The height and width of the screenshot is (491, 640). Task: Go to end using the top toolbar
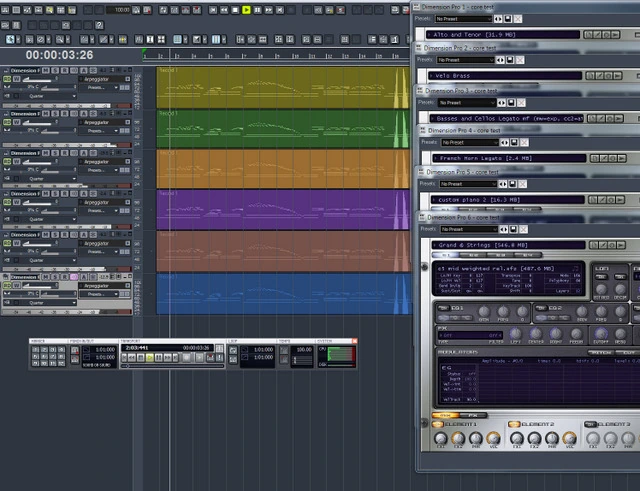(x=280, y=10)
